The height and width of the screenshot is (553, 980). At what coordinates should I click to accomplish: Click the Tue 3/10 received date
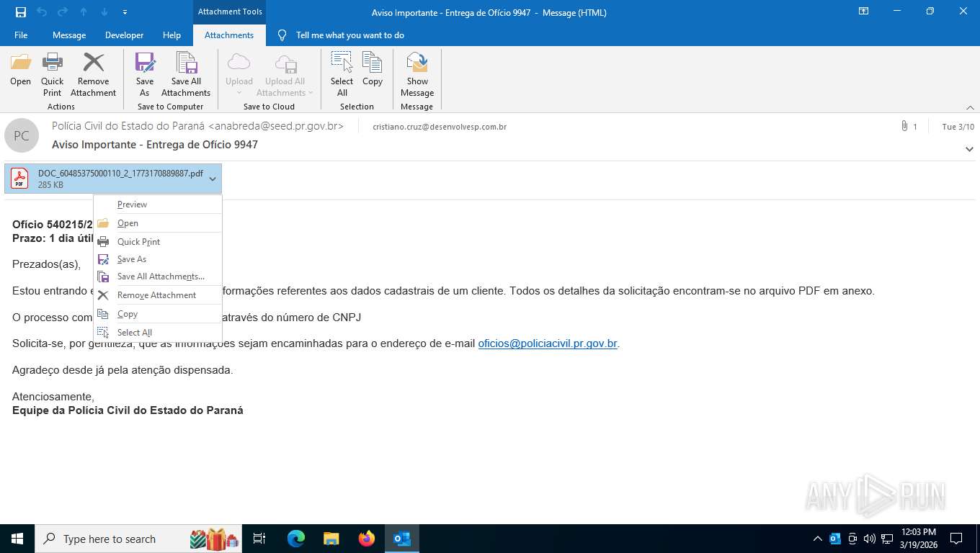click(x=958, y=127)
